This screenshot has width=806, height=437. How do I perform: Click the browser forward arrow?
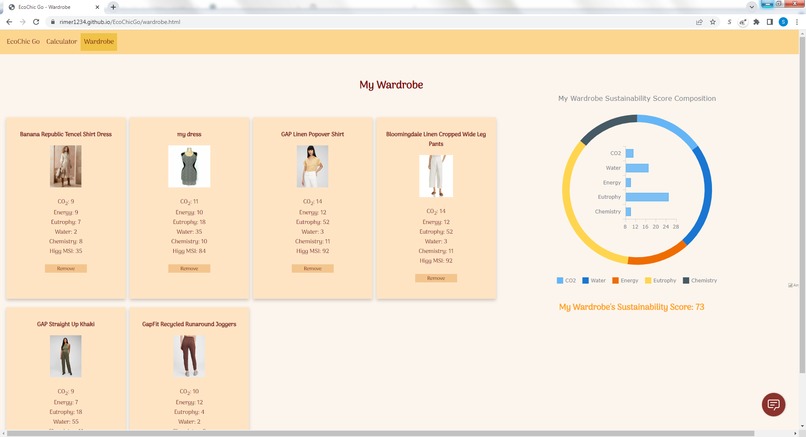[x=22, y=22]
